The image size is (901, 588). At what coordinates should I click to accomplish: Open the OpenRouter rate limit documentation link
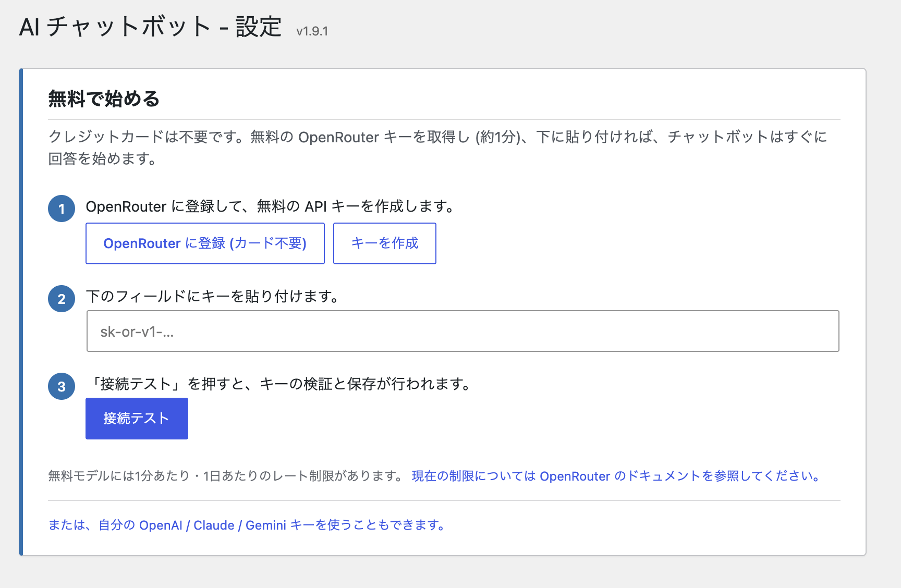tap(617, 476)
